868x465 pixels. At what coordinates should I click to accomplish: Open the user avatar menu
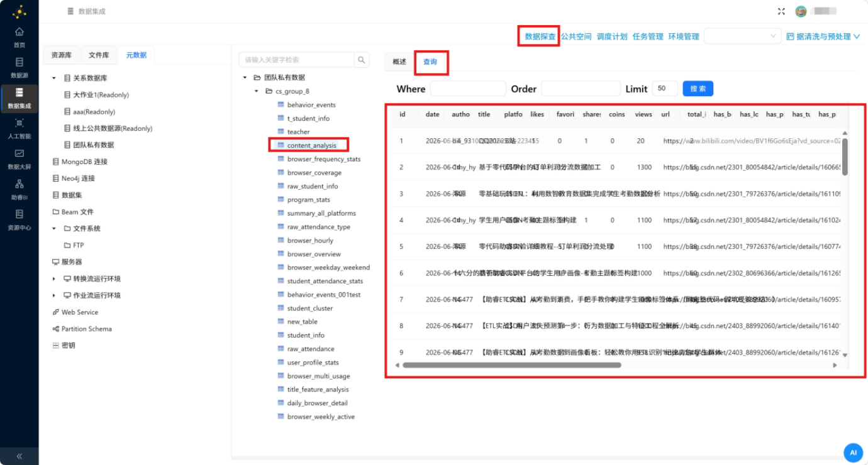coord(801,11)
